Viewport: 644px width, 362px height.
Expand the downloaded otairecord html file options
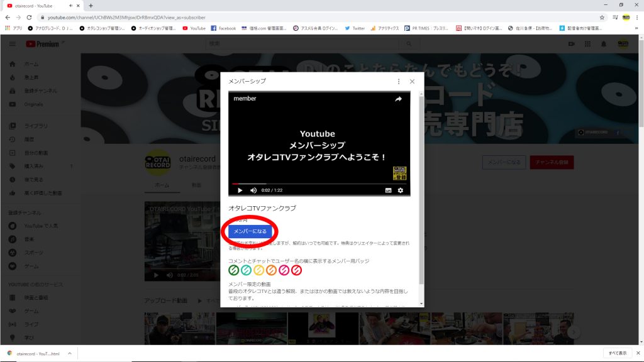70,353
